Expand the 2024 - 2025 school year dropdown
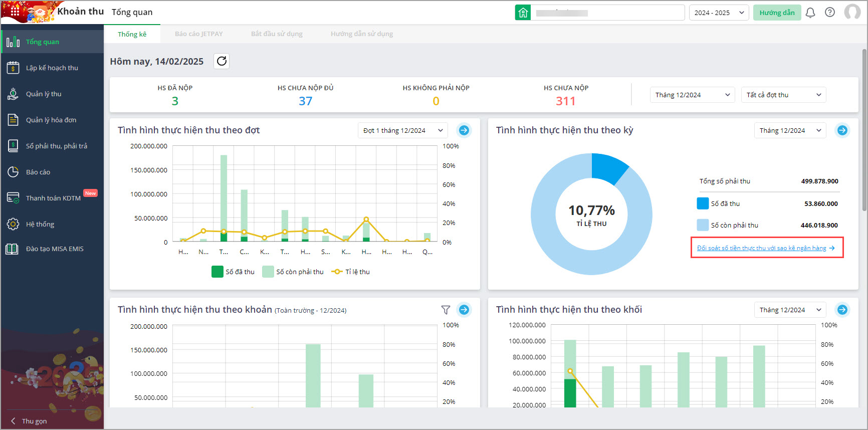This screenshot has width=868, height=430. click(719, 13)
